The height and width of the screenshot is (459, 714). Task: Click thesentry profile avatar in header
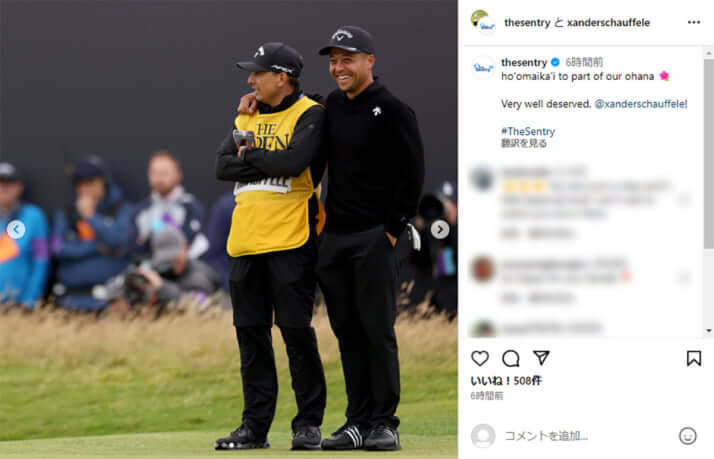click(x=483, y=21)
